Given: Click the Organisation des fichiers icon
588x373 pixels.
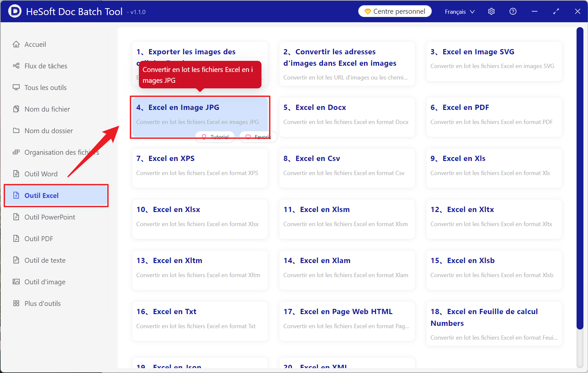Looking at the screenshot, I should click(16, 152).
